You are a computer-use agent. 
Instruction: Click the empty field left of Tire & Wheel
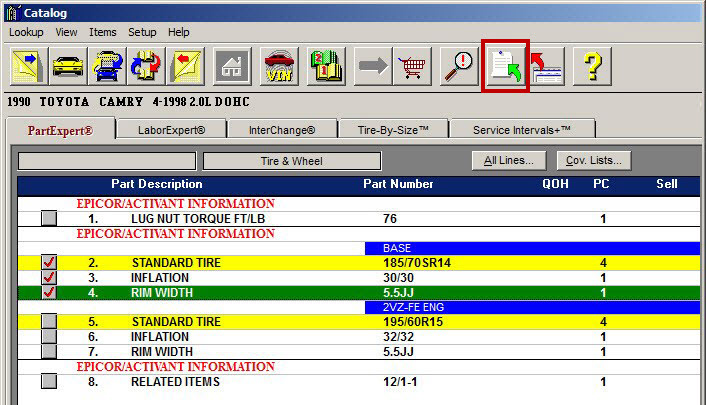pos(107,161)
